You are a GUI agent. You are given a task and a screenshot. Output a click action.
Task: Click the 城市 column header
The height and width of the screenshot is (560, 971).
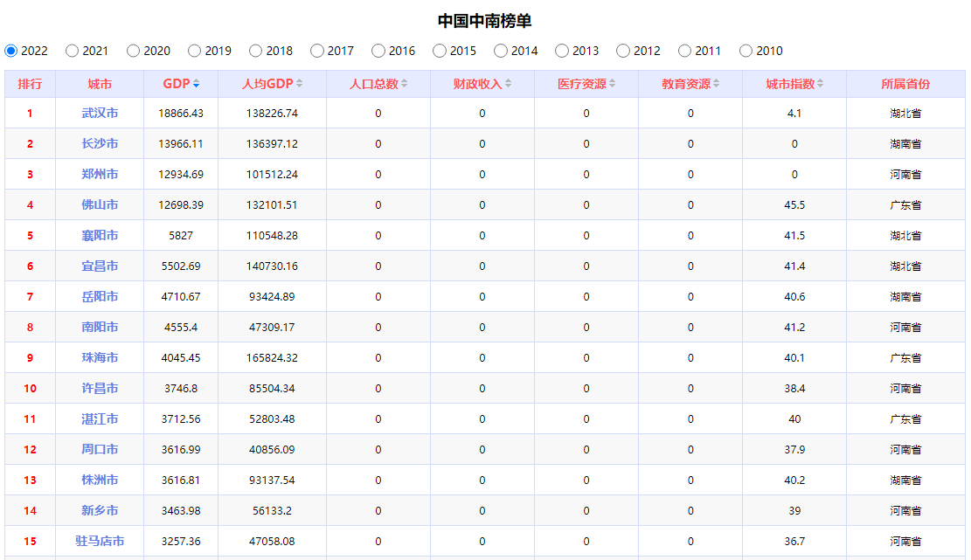[100, 84]
